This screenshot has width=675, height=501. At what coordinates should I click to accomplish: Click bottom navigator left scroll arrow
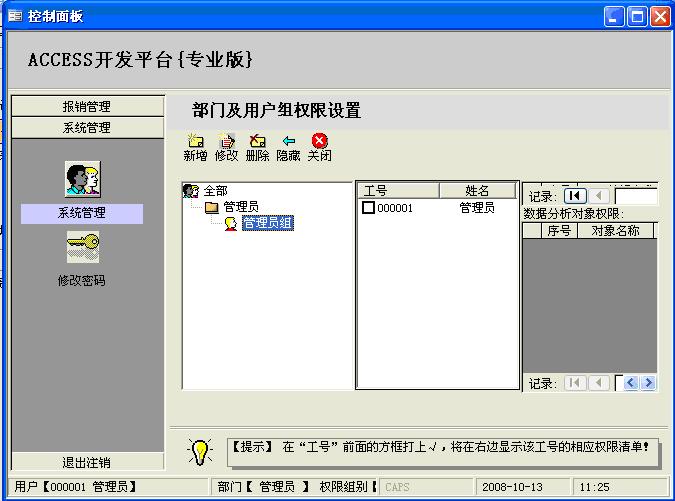631,383
